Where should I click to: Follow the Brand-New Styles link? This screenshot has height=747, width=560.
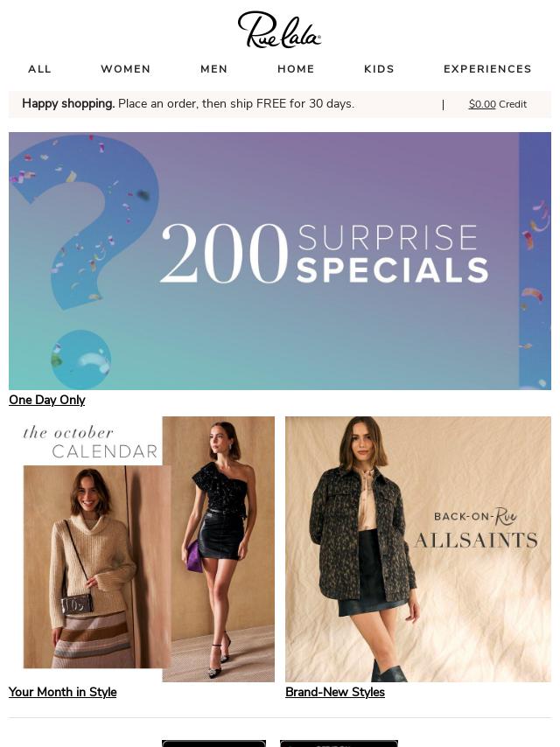(x=335, y=692)
